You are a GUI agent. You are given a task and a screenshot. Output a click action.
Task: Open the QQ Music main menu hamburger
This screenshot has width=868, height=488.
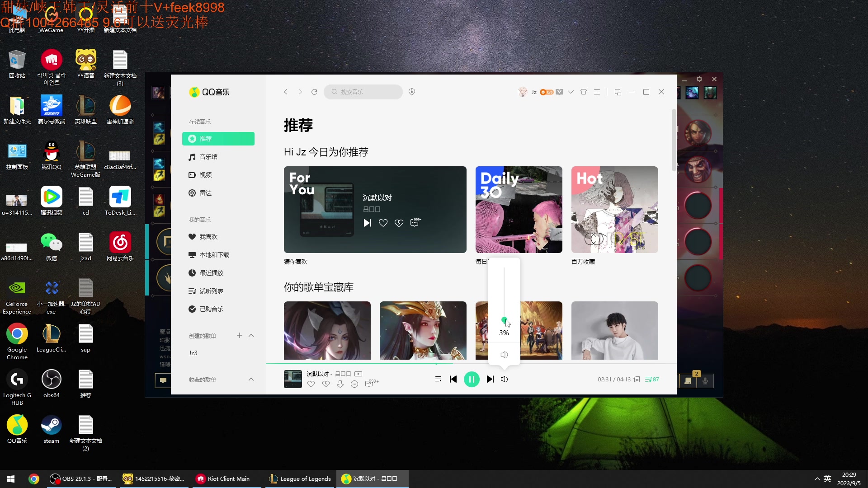[x=597, y=92]
